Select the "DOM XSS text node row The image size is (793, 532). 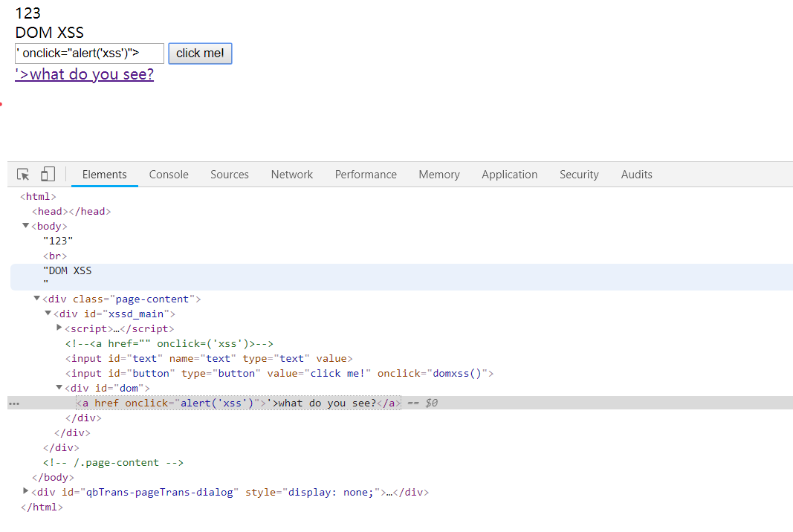[401, 276]
